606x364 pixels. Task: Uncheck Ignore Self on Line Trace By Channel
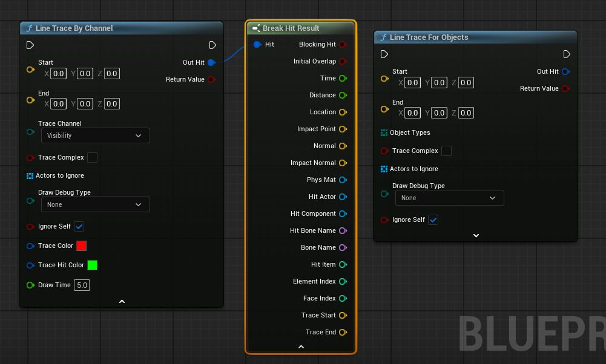[x=79, y=227]
